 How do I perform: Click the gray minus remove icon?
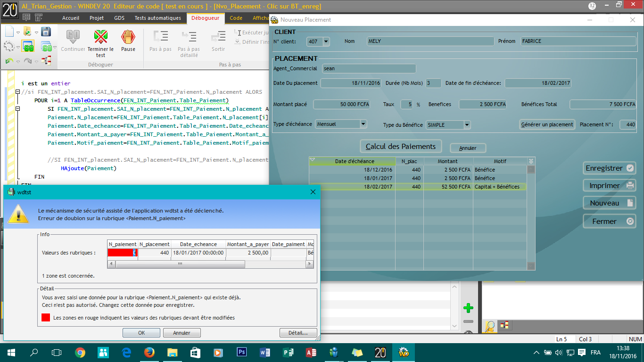(x=468, y=321)
